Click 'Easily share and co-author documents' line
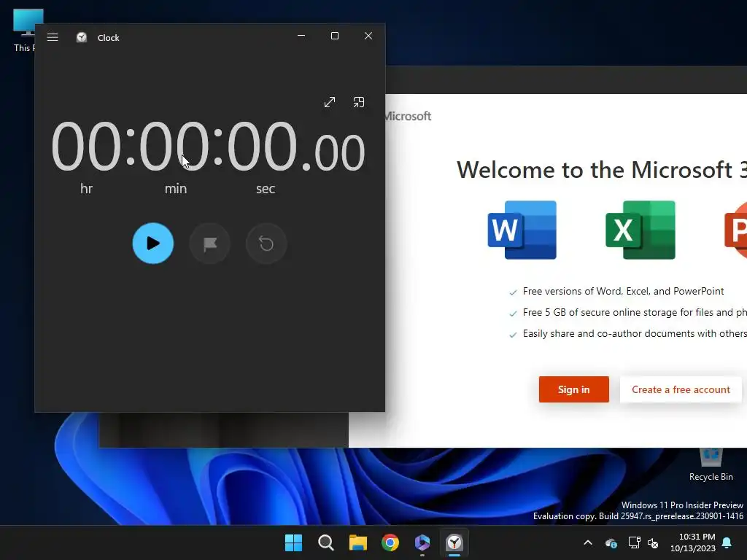The height and width of the screenshot is (560, 747). (x=635, y=333)
